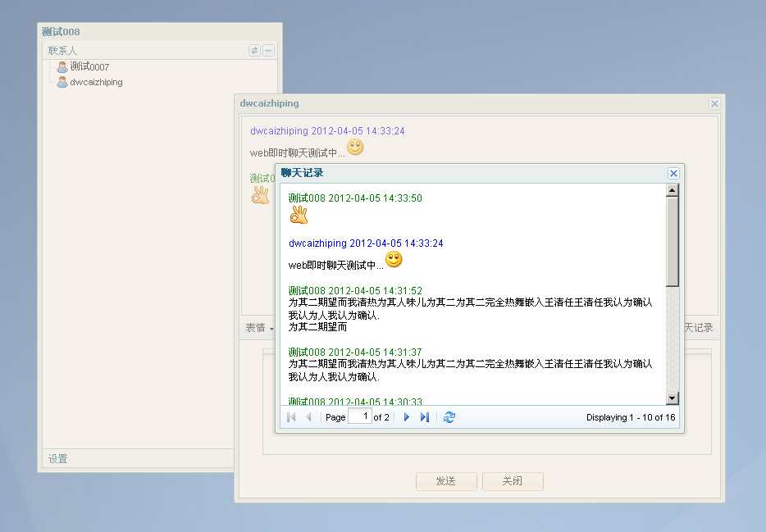766x532 pixels.
Task: Collapse the contacts panel
Action: [269, 50]
